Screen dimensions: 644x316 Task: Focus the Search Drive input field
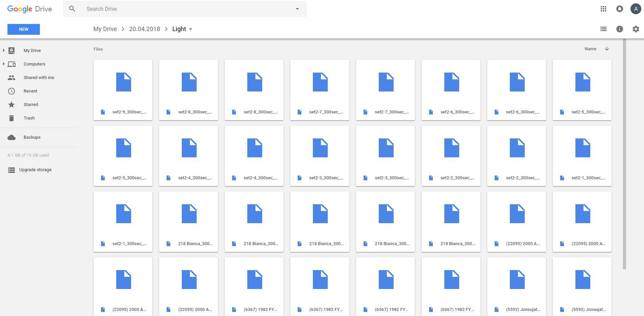pos(186,9)
